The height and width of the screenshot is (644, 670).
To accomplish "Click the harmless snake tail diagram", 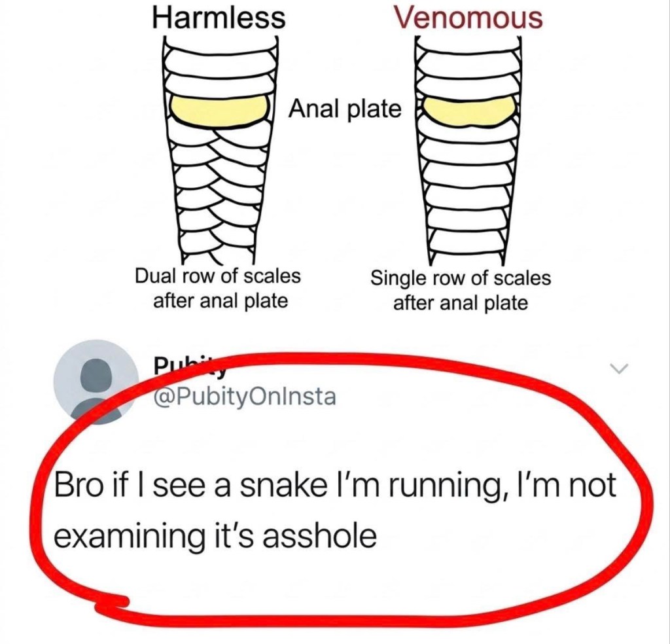I will point(219,150).
